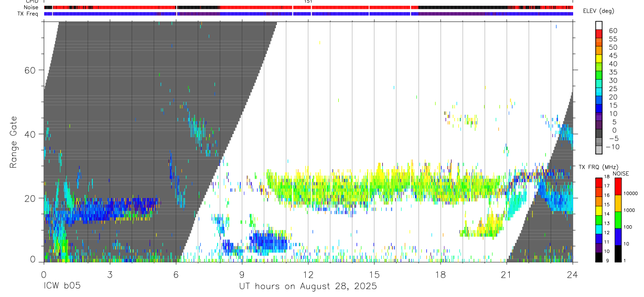Click the 40 tick label on the Range Gate axis
This screenshot has height=297, width=644.
click(x=30, y=134)
